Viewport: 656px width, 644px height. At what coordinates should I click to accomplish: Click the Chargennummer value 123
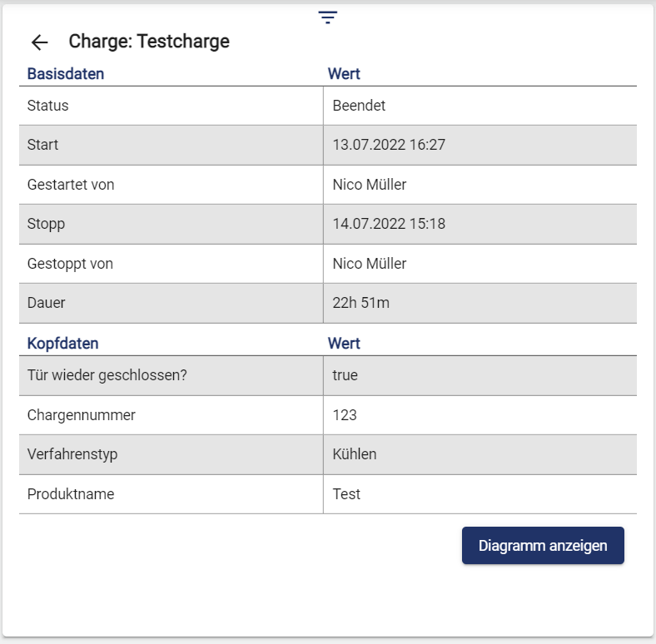pyautogui.click(x=345, y=415)
